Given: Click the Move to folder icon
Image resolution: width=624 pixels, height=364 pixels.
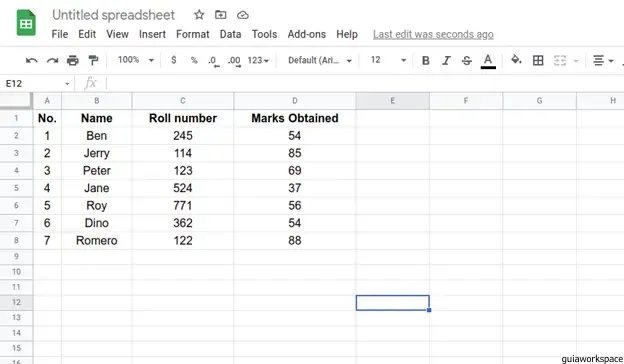Looking at the screenshot, I should pos(220,15).
